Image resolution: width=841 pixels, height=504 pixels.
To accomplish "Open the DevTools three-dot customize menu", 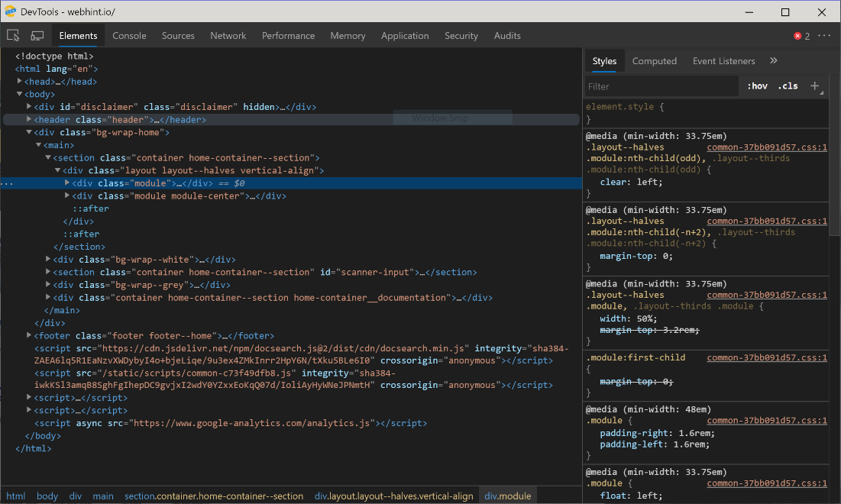I will tap(824, 36).
